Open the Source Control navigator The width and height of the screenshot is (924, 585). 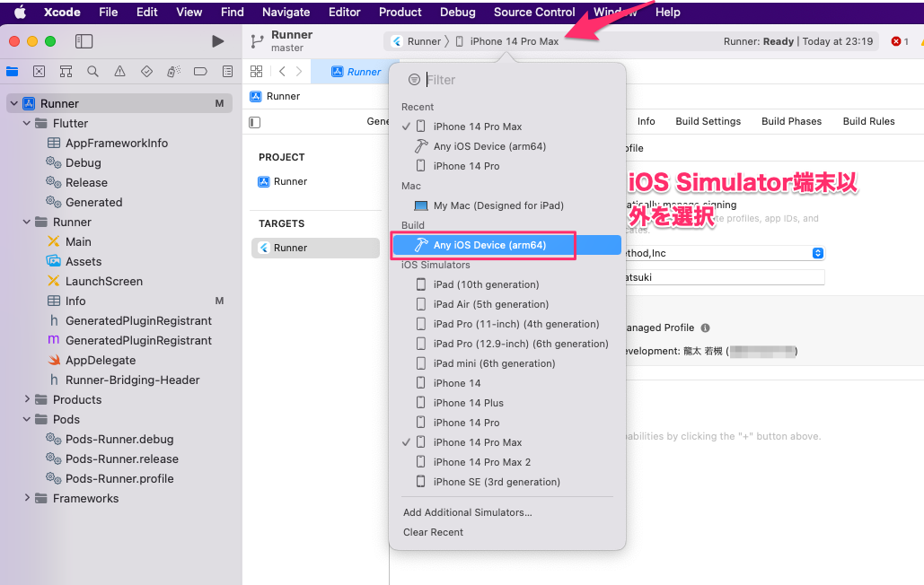point(39,72)
